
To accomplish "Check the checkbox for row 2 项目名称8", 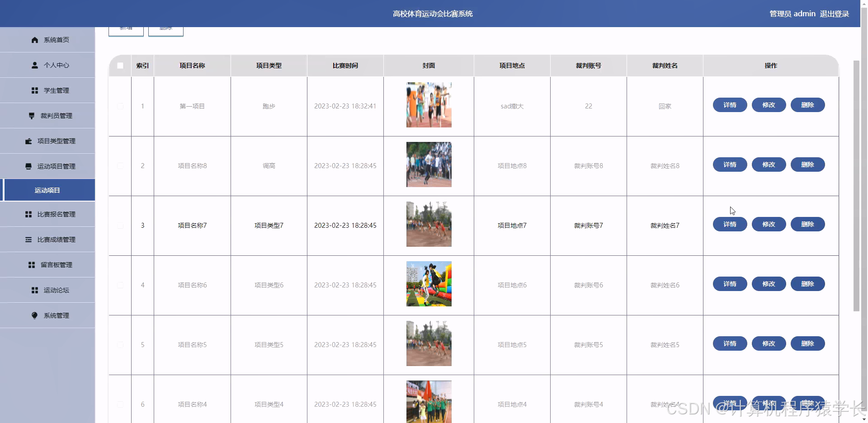I will point(120,166).
